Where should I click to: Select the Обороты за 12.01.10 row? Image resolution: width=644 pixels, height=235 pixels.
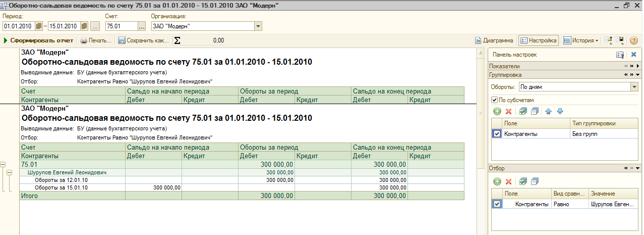tap(242, 180)
